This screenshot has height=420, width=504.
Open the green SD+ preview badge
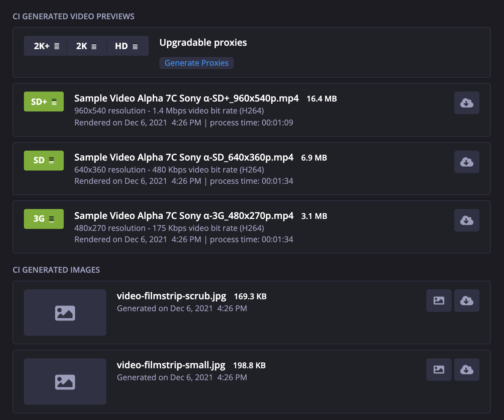pos(44,102)
